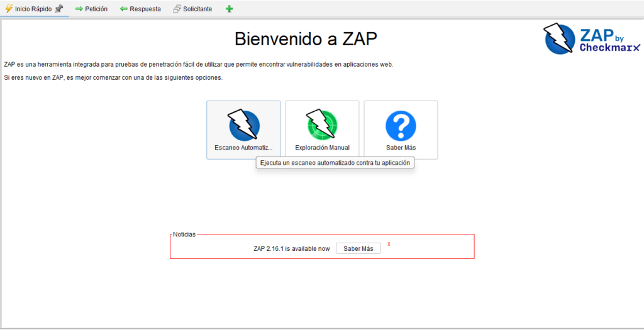This screenshot has width=644, height=330.
Task: Click the ZAP by Checkmarx logo
Action: (591, 39)
